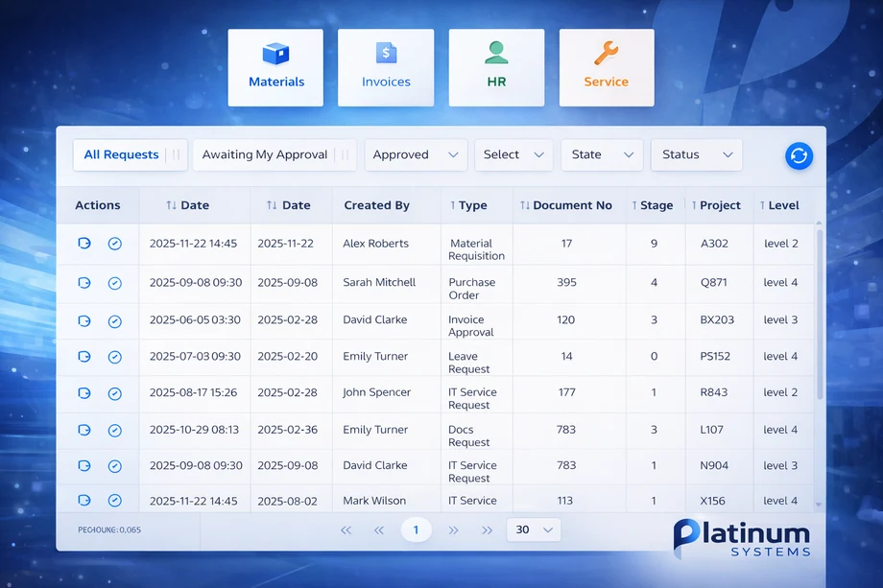Image resolution: width=883 pixels, height=588 pixels.
Task: Open the Select dropdown
Action: pos(513,154)
